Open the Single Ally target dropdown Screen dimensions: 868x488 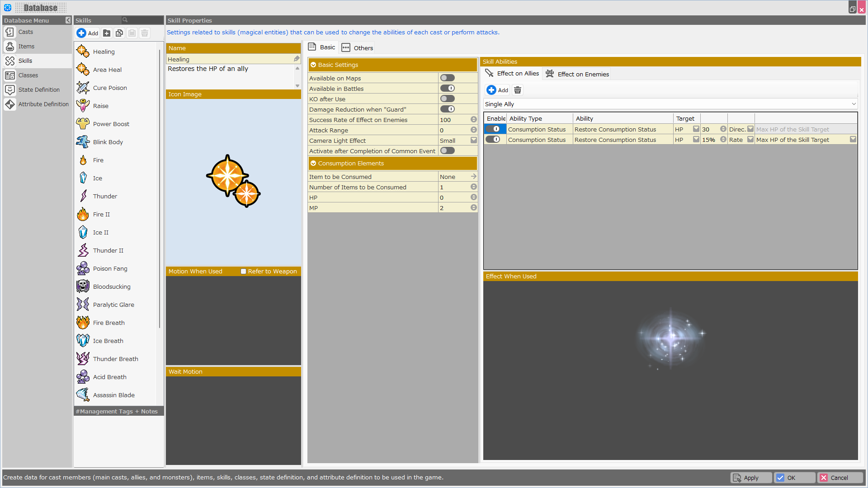(x=854, y=104)
